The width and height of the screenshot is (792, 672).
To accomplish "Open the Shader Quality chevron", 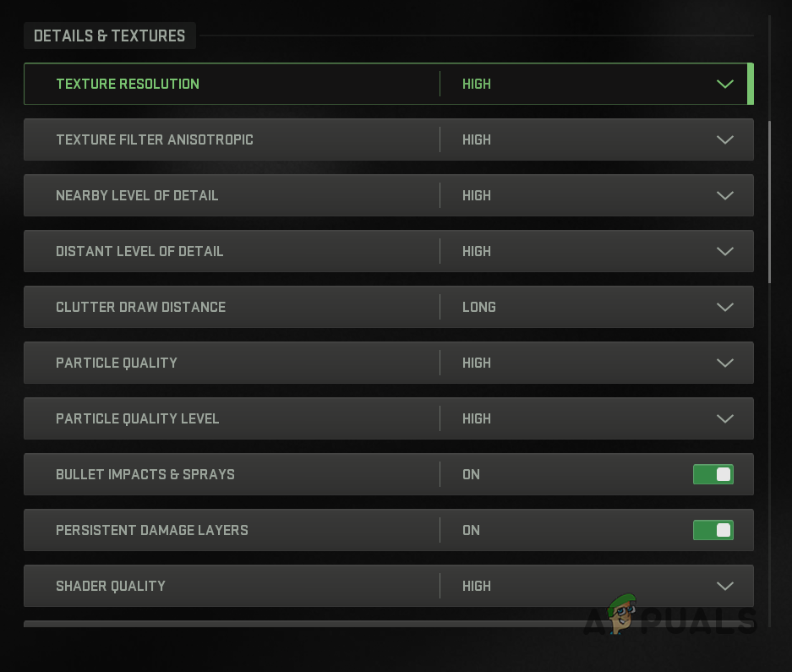I will point(725,586).
